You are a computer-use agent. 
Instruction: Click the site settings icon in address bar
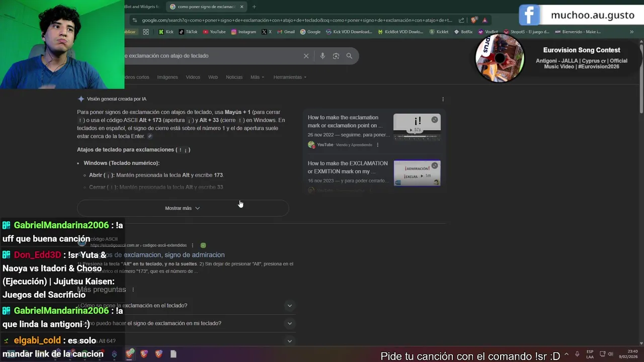134,20
